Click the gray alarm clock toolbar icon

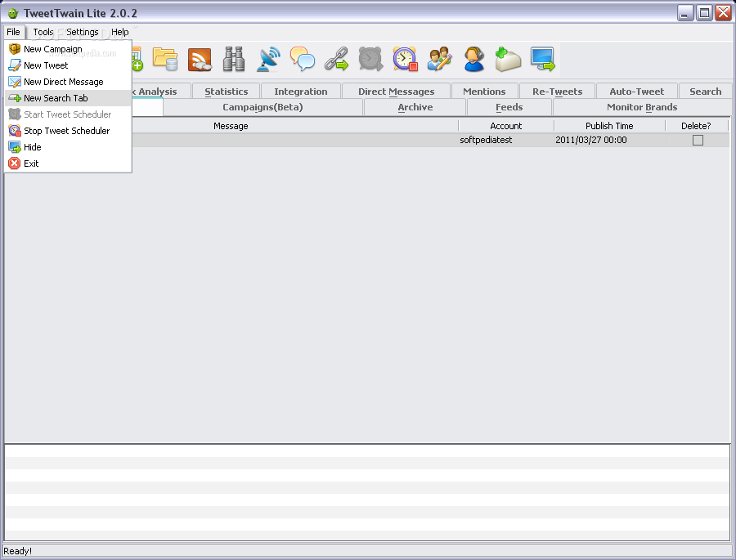click(x=370, y=59)
